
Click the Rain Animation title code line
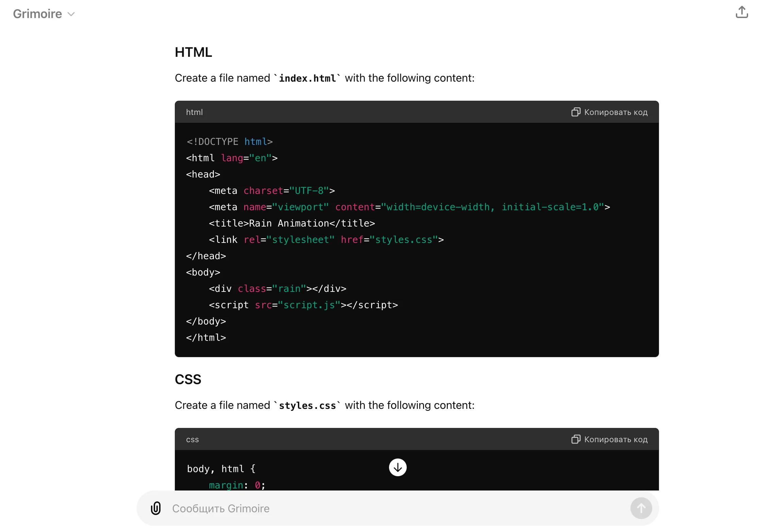pos(292,223)
